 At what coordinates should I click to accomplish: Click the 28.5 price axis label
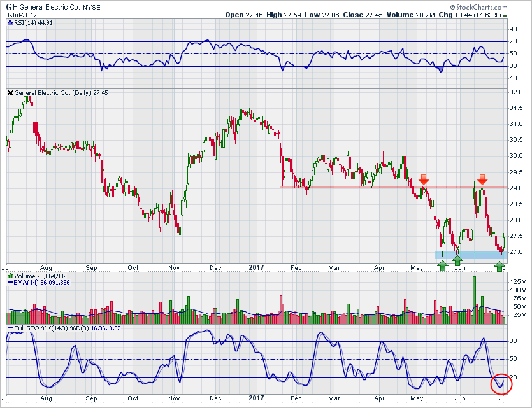coord(515,204)
